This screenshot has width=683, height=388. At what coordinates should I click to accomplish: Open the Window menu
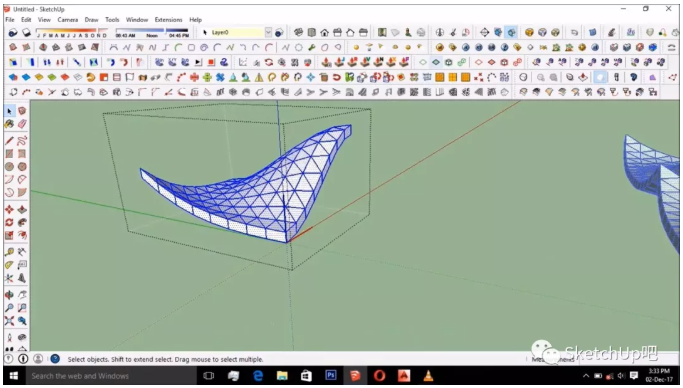[137, 20]
